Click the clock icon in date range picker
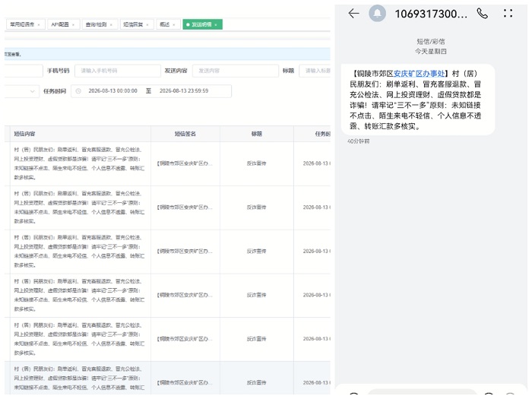This screenshot has height=399, width=532. pyautogui.click(x=78, y=91)
